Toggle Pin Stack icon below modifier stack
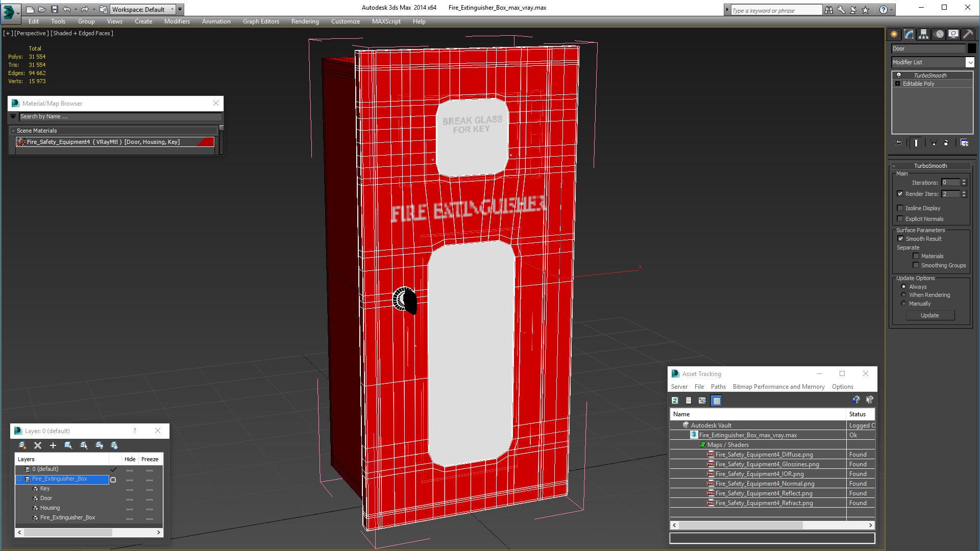Image resolution: width=980 pixels, height=551 pixels. (898, 143)
